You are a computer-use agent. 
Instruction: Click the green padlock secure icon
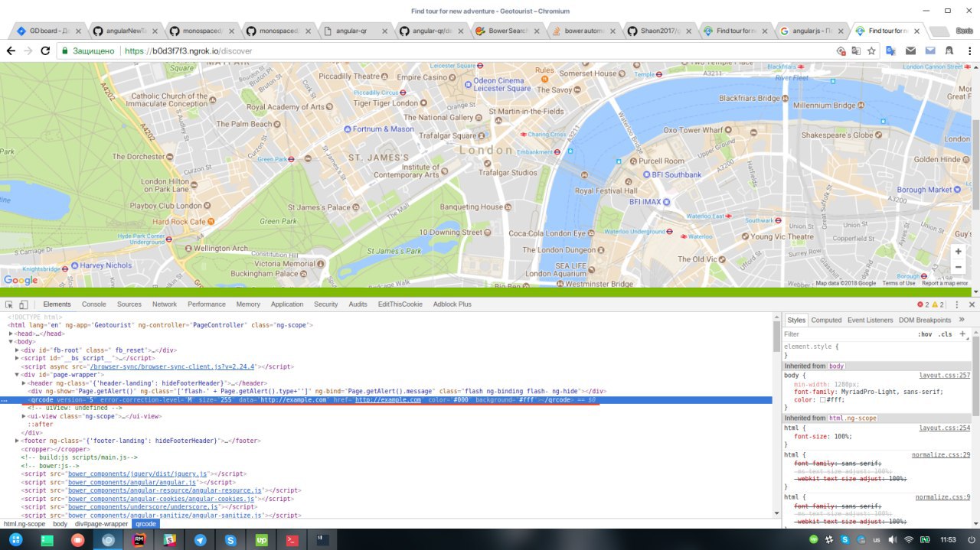[x=65, y=50]
